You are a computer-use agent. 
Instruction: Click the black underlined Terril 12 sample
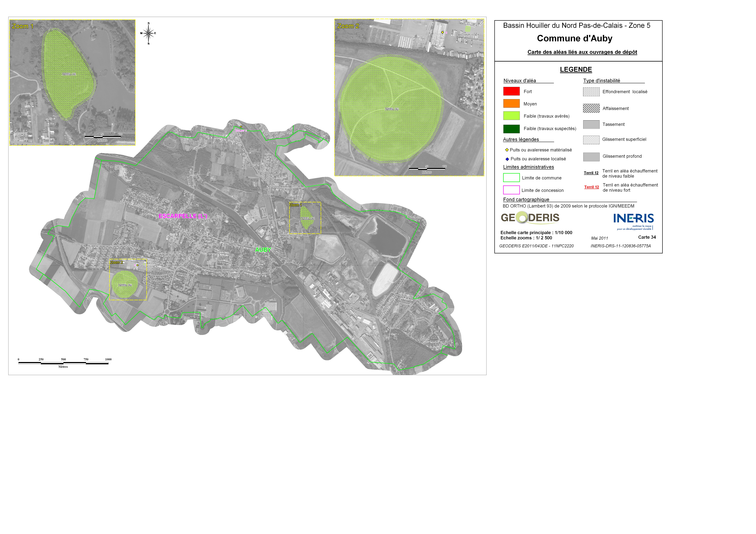(x=591, y=173)
